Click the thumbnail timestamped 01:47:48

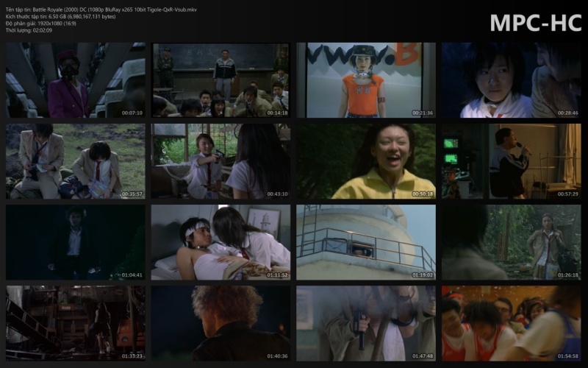(365, 323)
